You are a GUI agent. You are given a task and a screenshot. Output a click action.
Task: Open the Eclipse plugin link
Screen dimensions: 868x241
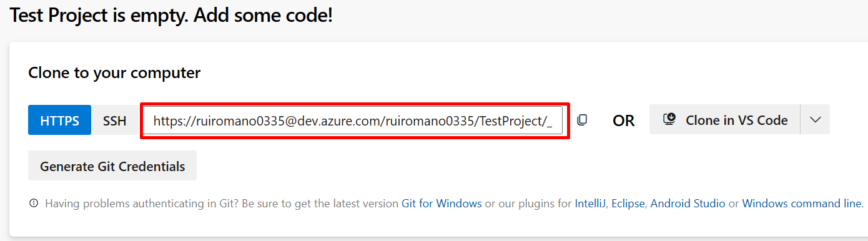630,204
